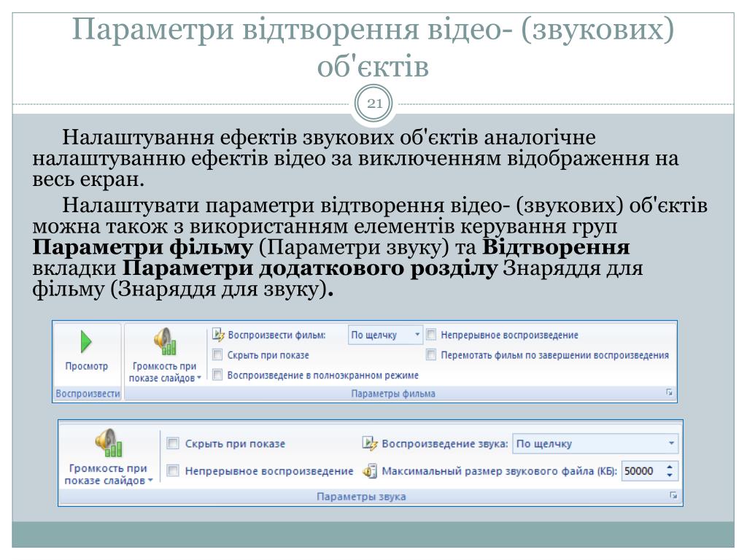Viewport: 747px width, 560px height.
Task: Click bold text Відтворення
Action: [556, 247]
